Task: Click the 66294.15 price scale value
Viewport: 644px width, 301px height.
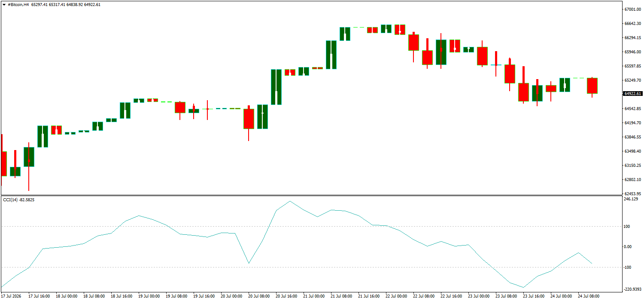Action: (632, 38)
